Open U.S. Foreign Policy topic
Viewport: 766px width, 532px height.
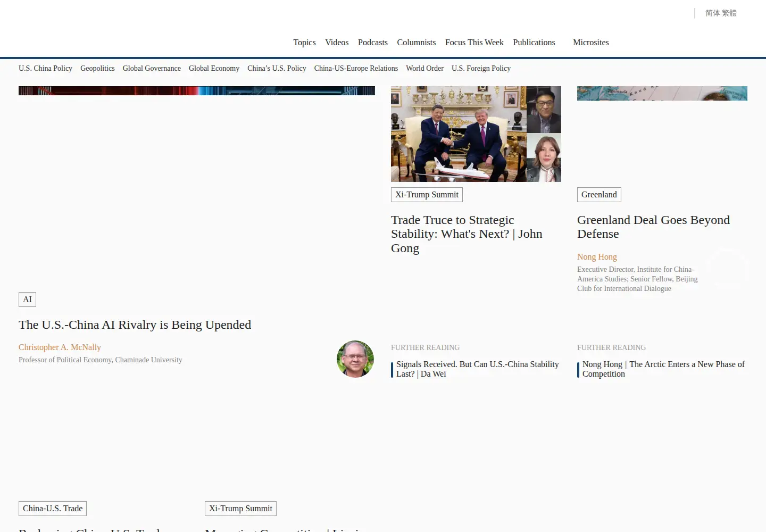(481, 69)
